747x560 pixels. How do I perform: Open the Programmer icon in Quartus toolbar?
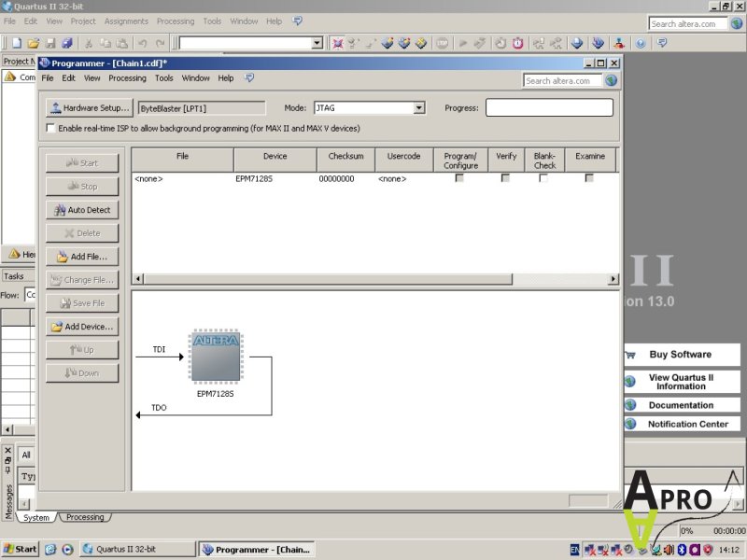point(598,43)
